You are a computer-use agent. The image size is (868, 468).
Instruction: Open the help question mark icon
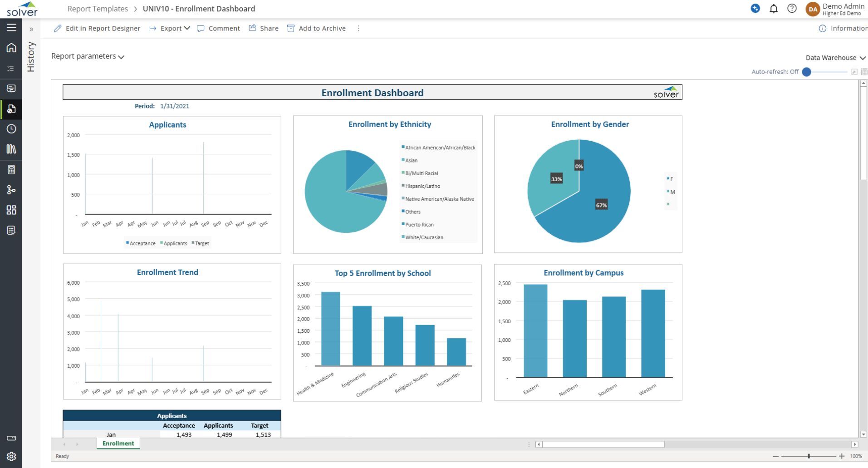(x=792, y=9)
